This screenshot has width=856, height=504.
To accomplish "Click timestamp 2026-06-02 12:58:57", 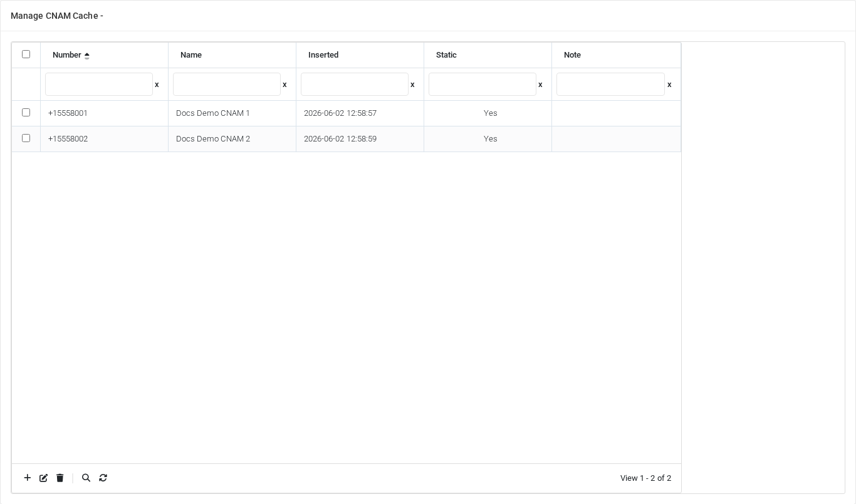I will pos(340,113).
